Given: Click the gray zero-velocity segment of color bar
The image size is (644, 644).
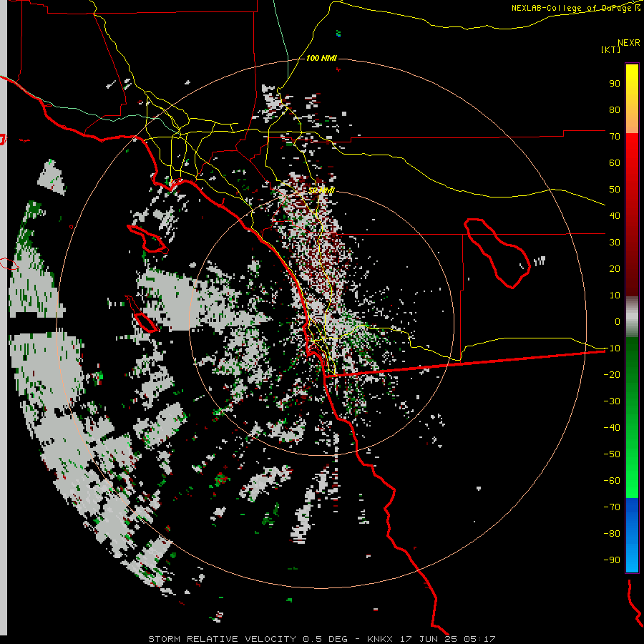Looking at the screenshot, I should (632, 317).
